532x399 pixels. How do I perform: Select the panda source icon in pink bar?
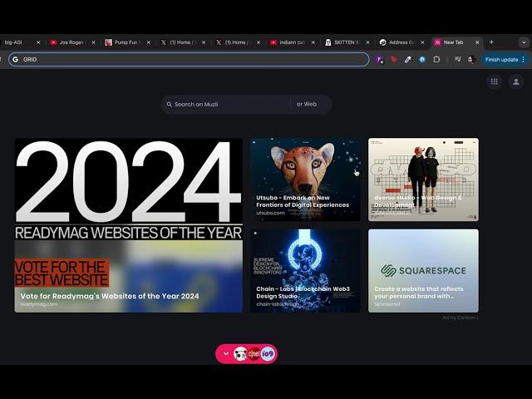240,354
